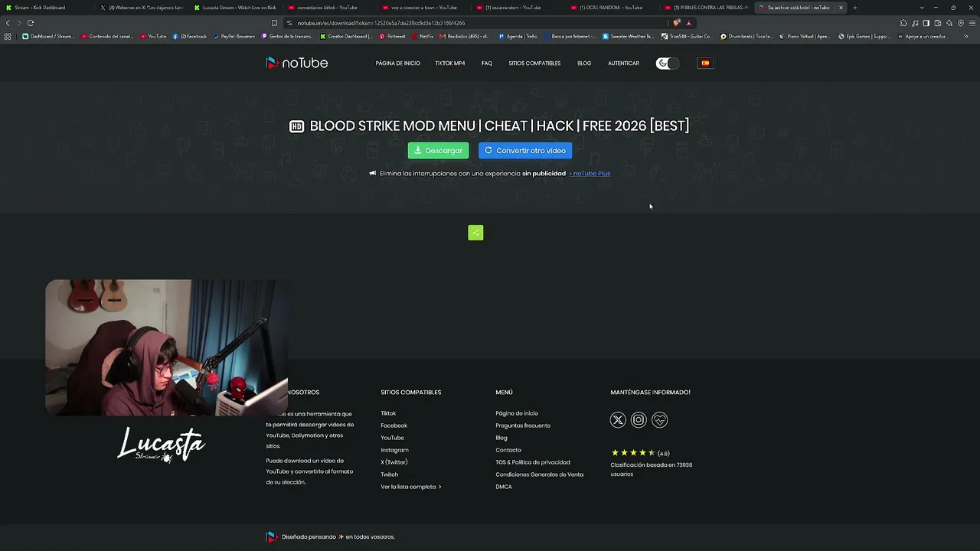Go to 'Página de inicio' in top nav

[397, 63]
